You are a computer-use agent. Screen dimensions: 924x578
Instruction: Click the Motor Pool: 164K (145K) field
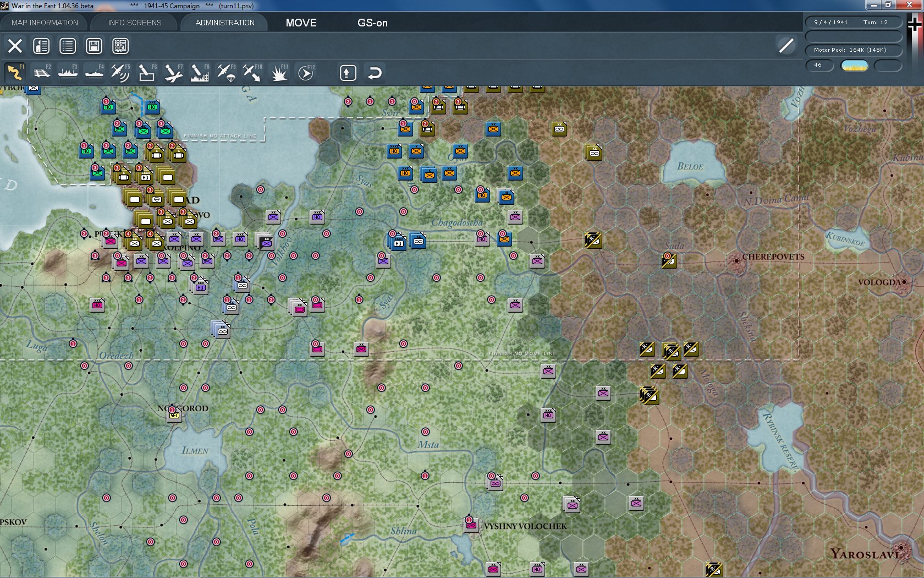(853, 50)
